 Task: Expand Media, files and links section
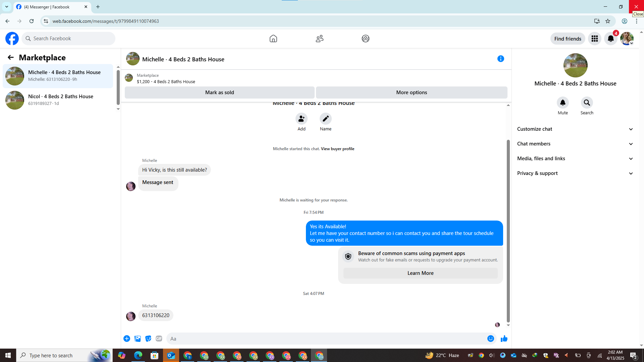(575, 159)
